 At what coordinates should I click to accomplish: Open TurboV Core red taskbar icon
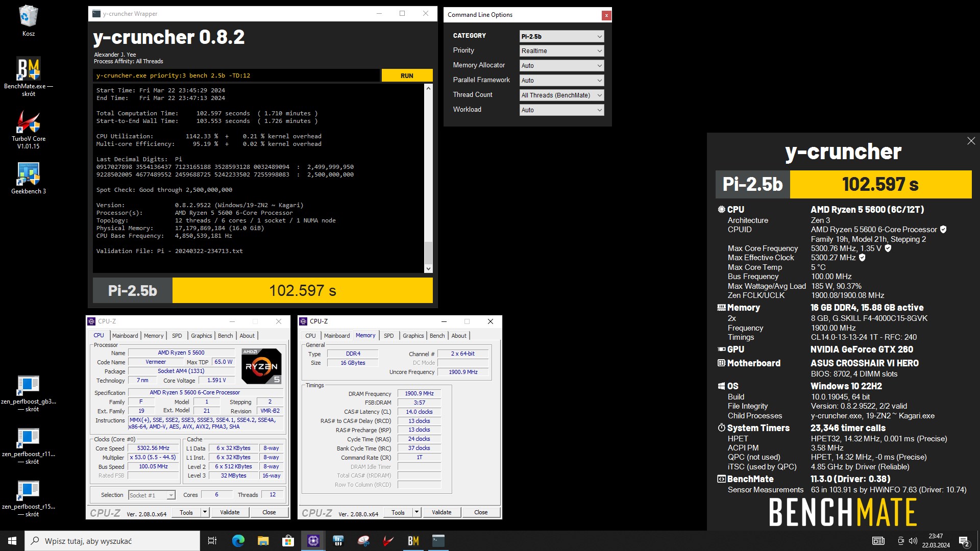click(x=388, y=541)
